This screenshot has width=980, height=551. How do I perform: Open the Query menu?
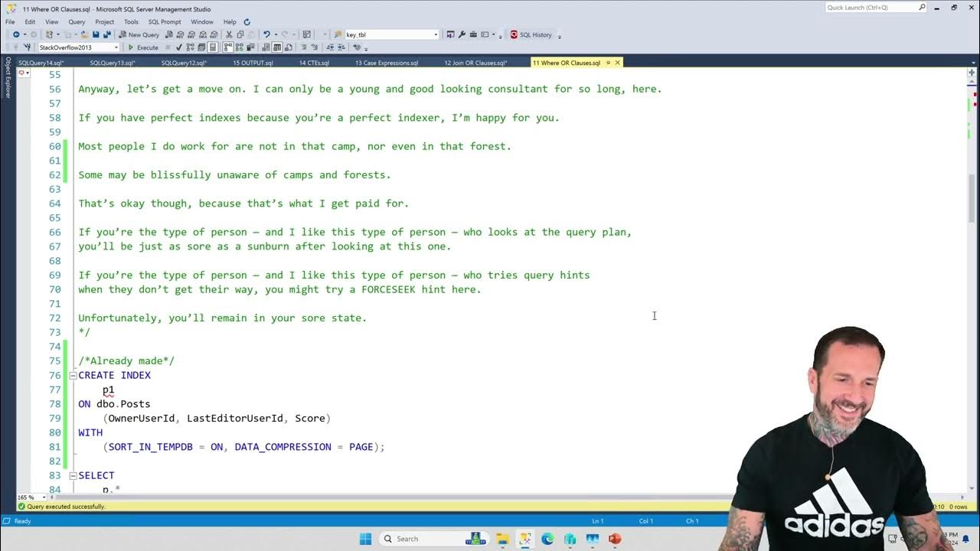77,22
